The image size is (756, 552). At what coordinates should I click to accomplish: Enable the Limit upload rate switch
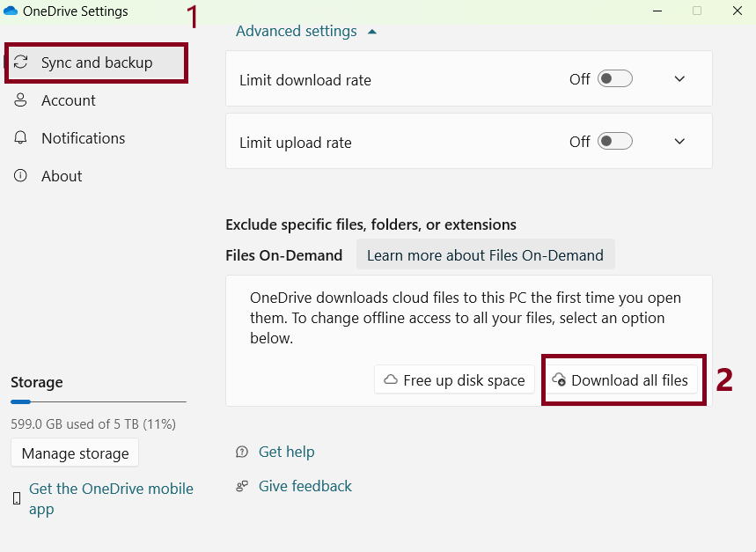(x=614, y=142)
